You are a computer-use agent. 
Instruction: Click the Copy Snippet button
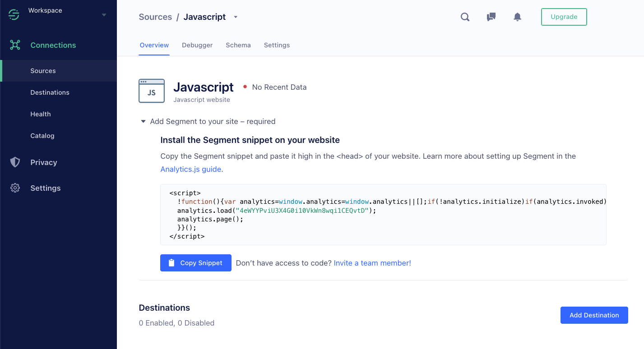(x=196, y=263)
